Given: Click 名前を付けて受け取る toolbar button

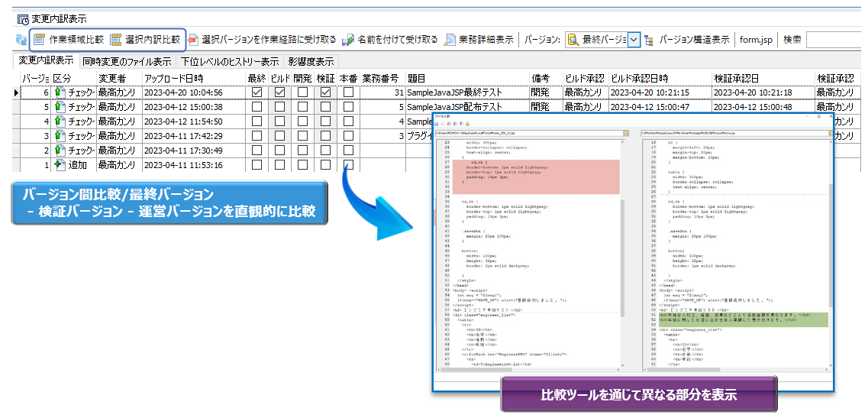Looking at the screenshot, I should tap(389, 40).
